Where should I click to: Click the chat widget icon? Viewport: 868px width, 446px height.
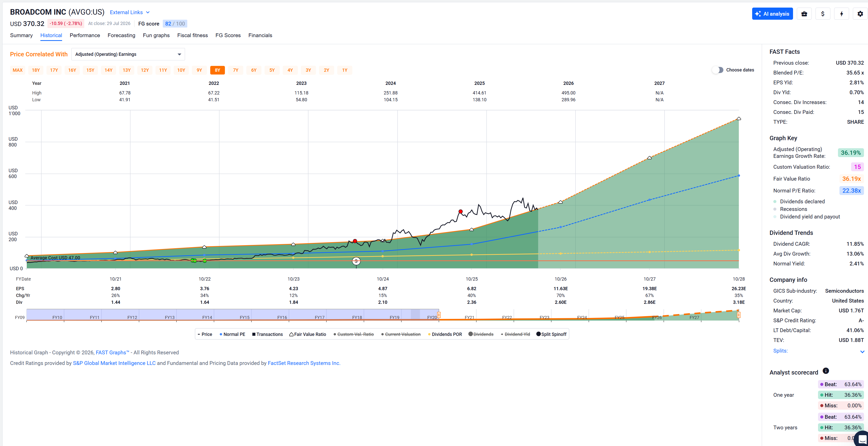(x=862, y=439)
